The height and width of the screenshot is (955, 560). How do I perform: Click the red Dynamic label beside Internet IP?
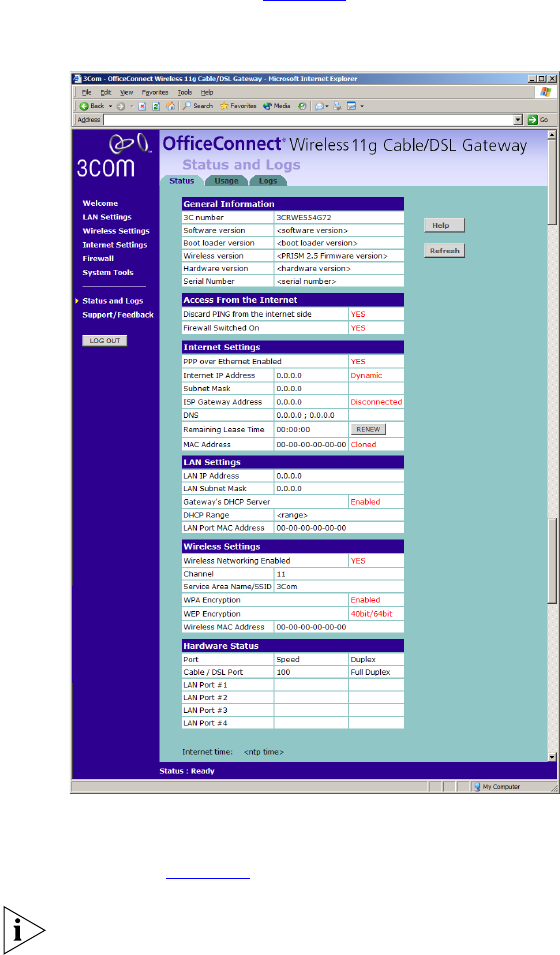coord(366,376)
